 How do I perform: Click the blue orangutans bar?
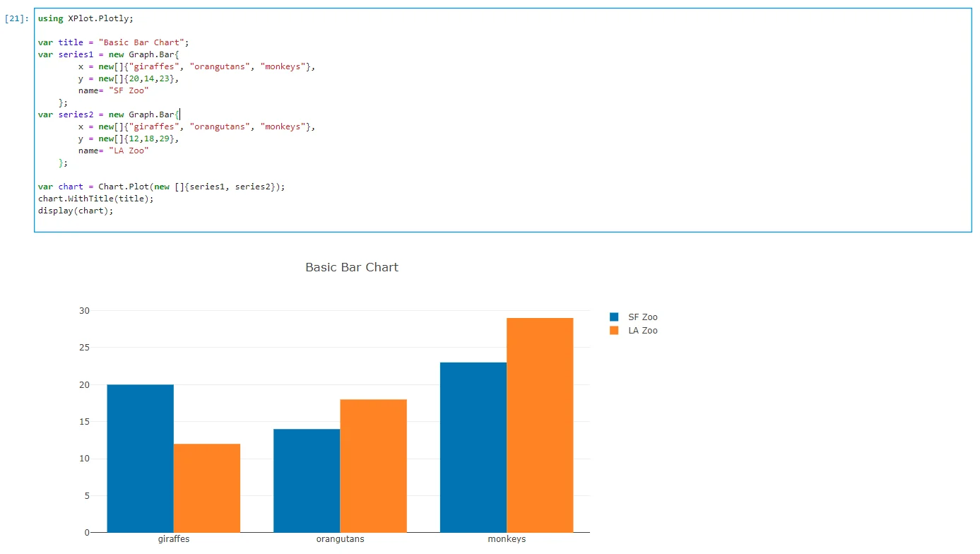click(307, 481)
